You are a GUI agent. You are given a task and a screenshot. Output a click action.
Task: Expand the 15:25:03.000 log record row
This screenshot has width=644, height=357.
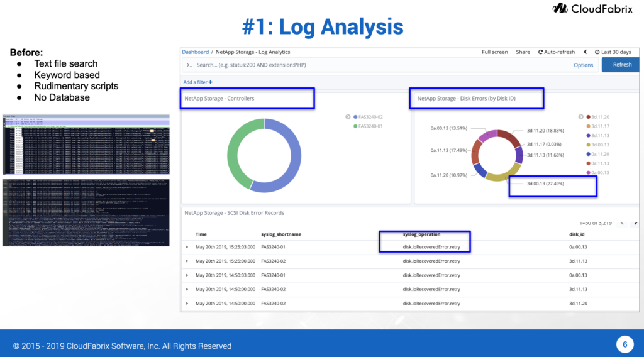(x=187, y=247)
